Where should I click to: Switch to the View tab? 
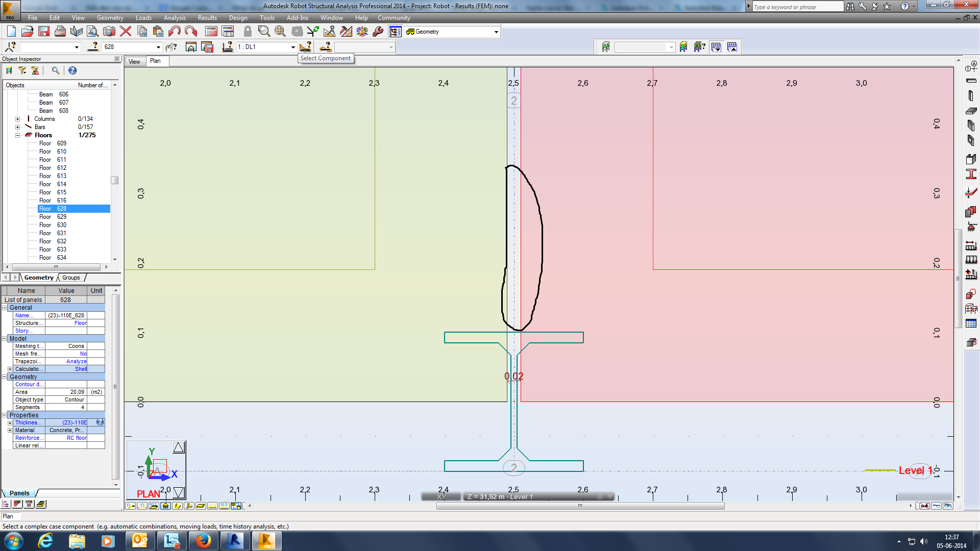(134, 62)
